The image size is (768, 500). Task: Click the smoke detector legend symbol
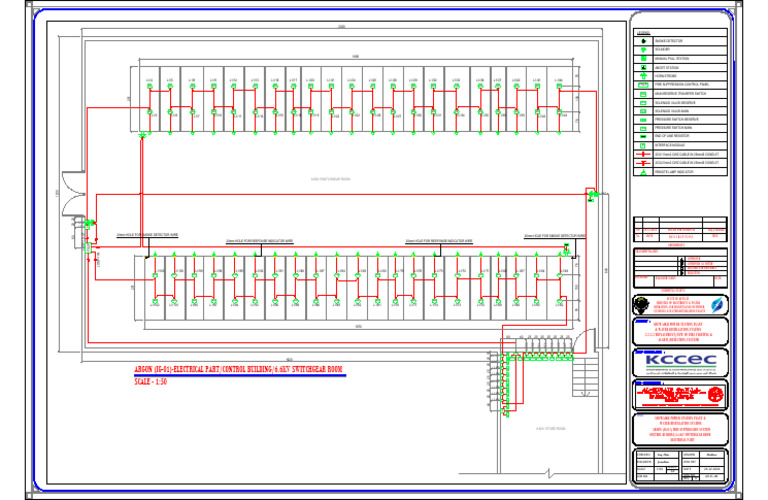(x=644, y=41)
